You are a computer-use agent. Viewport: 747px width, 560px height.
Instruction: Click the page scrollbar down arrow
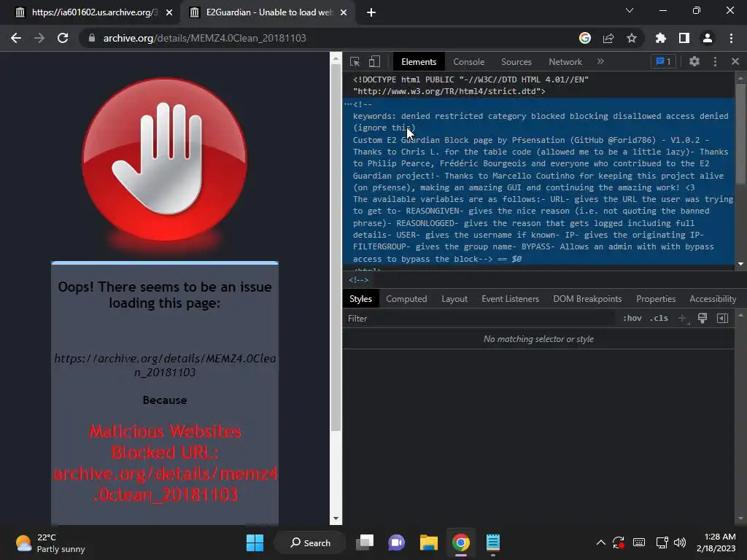(x=336, y=518)
